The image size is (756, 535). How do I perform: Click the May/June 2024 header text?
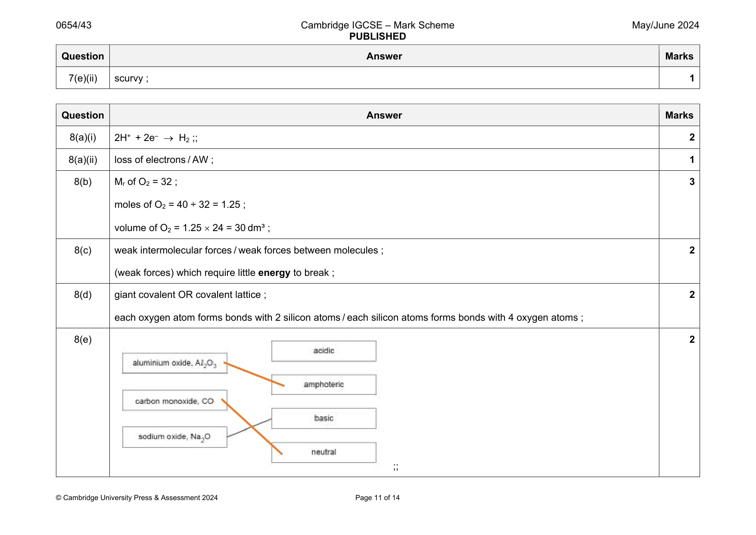(665, 25)
